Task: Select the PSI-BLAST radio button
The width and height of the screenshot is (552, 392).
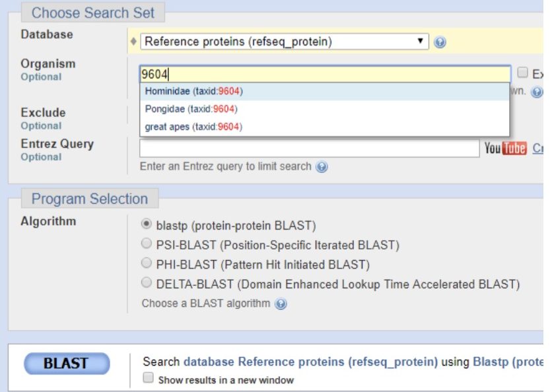Action: coord(146,244)
